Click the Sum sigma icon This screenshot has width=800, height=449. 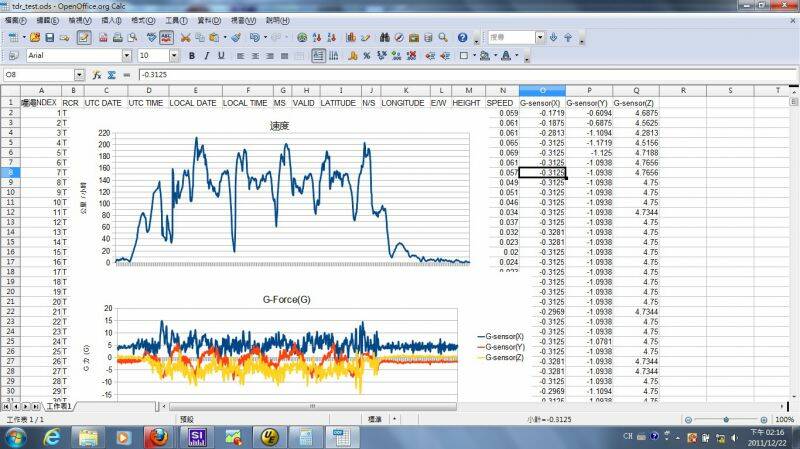click(111, 75)
